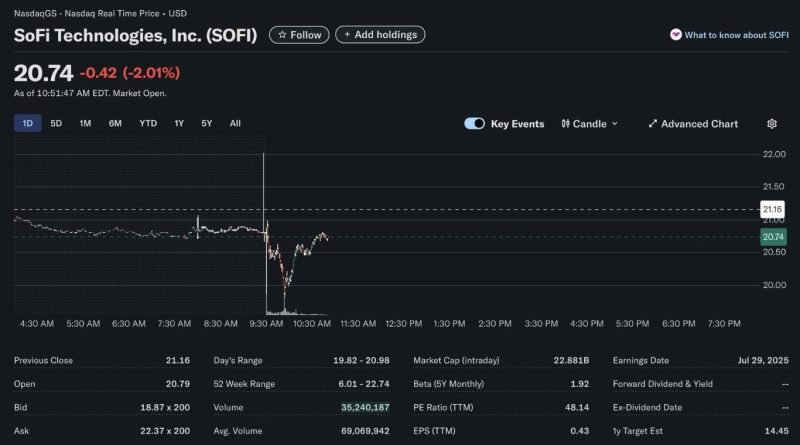Select the 5D chart range tab
Image resolution: width=800 pixels, height=445 pixels.
tap(56, 123)
